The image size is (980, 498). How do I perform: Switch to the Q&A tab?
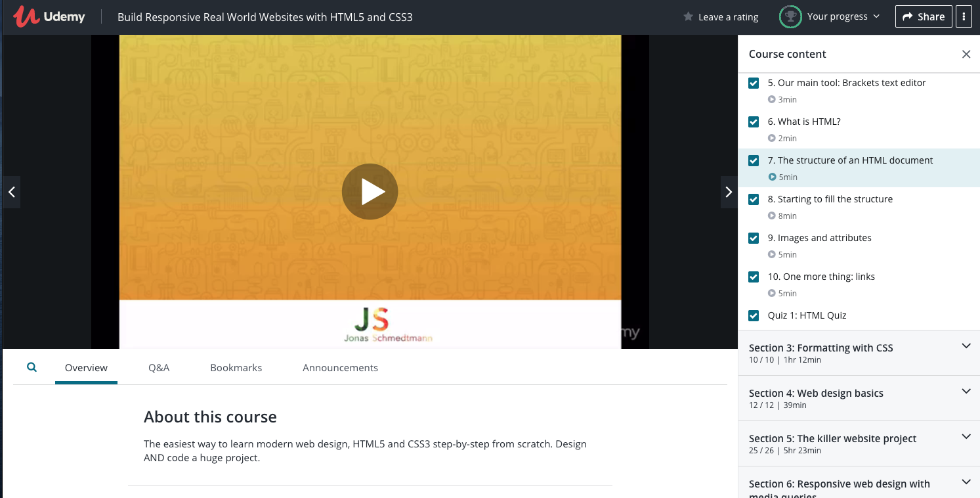coord(159,368)
